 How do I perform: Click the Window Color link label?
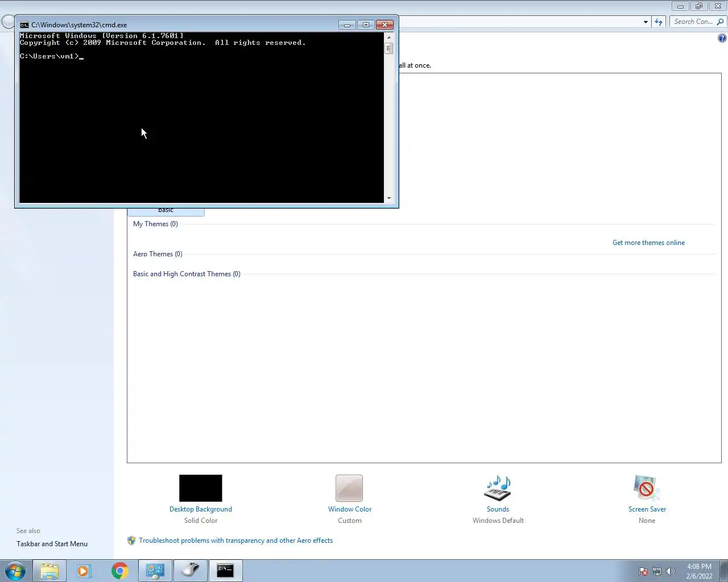point(350,509)
